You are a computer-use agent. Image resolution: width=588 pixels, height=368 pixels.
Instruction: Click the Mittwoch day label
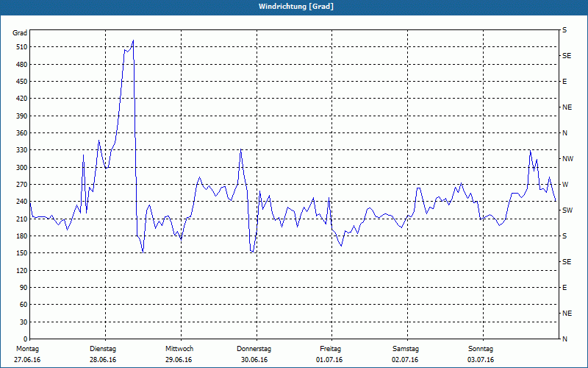(179, 349)
